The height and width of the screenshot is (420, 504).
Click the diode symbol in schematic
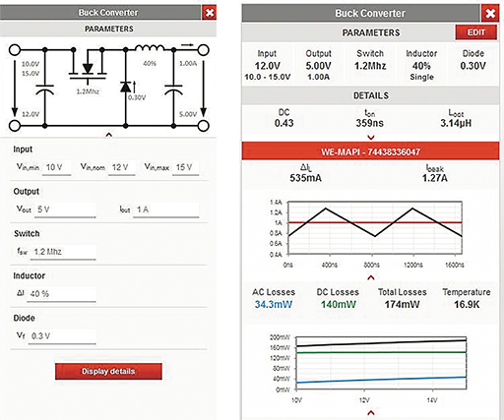tap(126, 87)
